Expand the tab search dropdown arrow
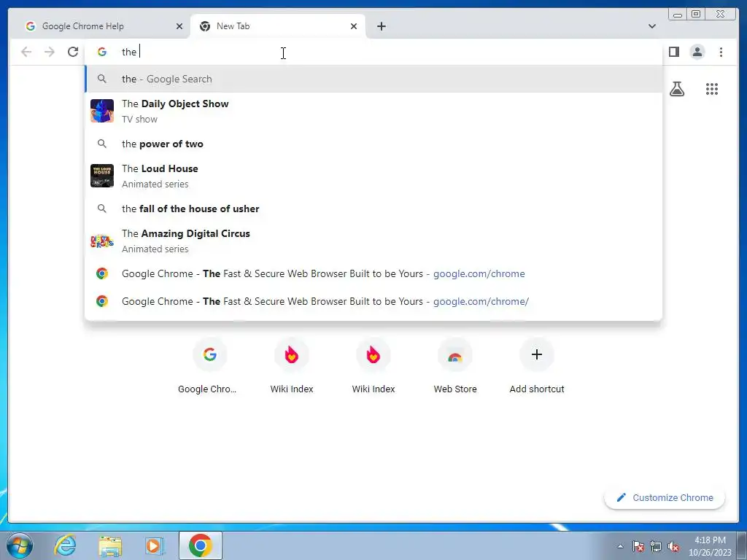The width and height of the screenshot is (747, 560). 651,26
